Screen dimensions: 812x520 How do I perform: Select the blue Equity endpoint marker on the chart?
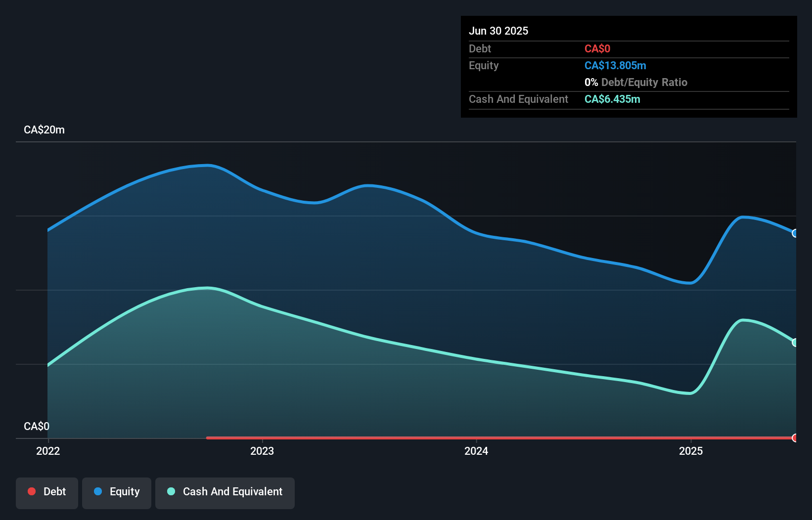(x=794, y=233)
